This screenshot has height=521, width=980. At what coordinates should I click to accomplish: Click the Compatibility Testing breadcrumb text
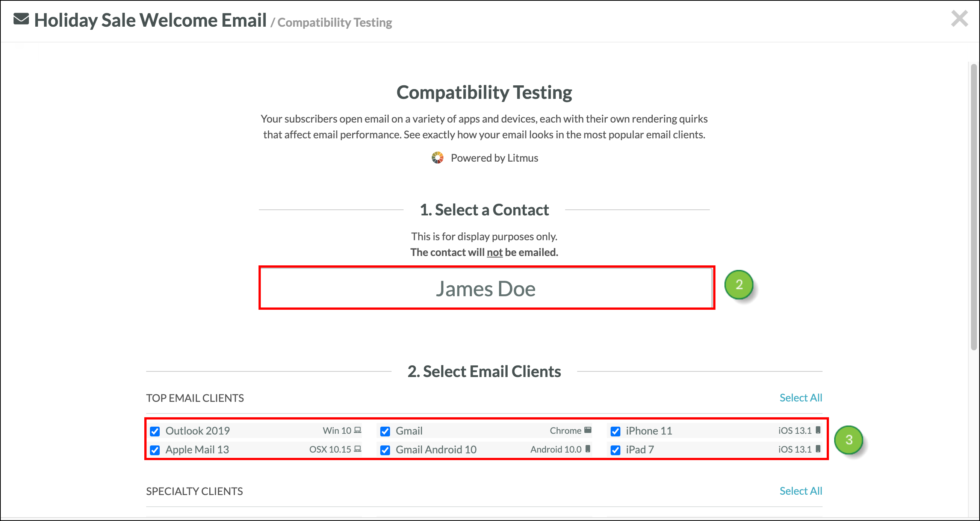334,23
